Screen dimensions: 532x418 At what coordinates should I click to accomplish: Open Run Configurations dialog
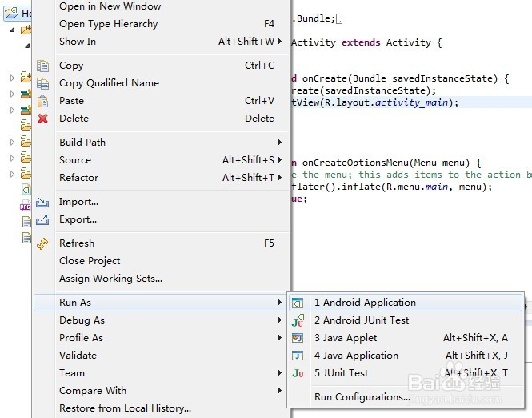coord(362,397)
